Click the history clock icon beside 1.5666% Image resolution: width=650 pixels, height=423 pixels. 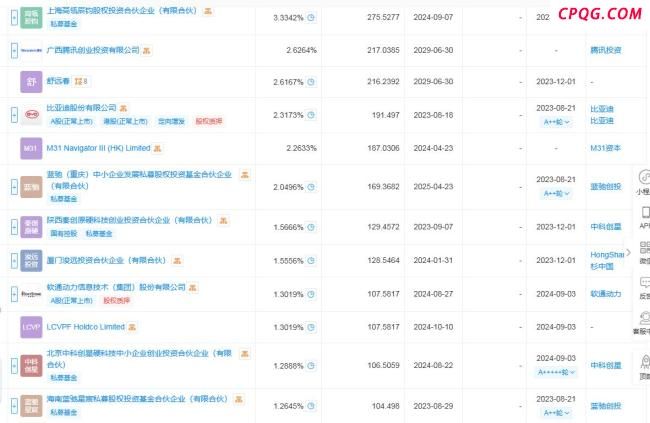tap(310, 227)
